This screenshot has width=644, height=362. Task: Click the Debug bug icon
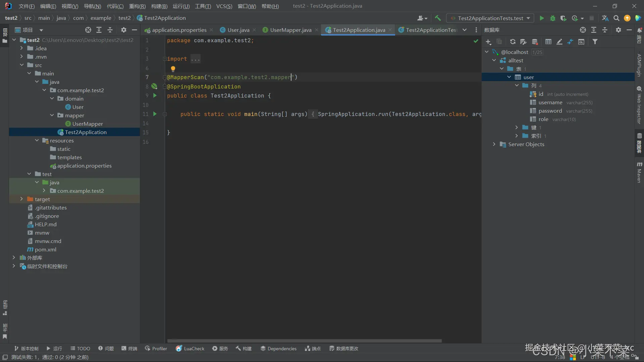click(552, 18)
